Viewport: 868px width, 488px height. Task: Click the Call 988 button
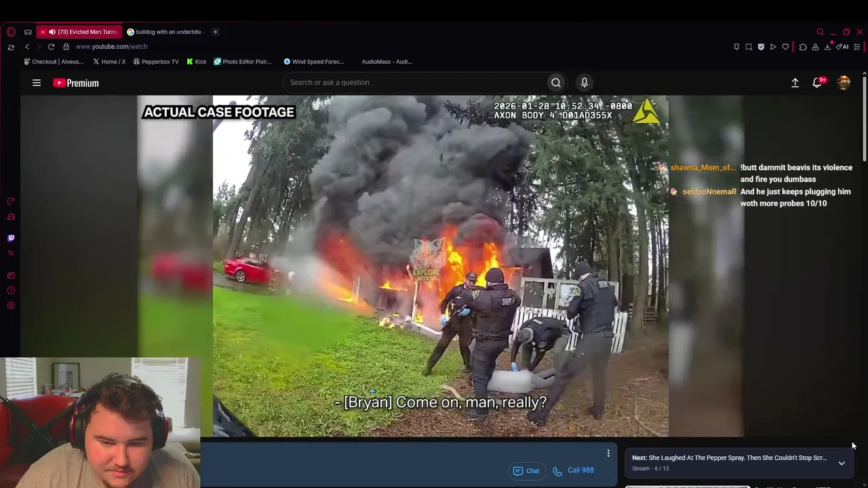[573, 471]
